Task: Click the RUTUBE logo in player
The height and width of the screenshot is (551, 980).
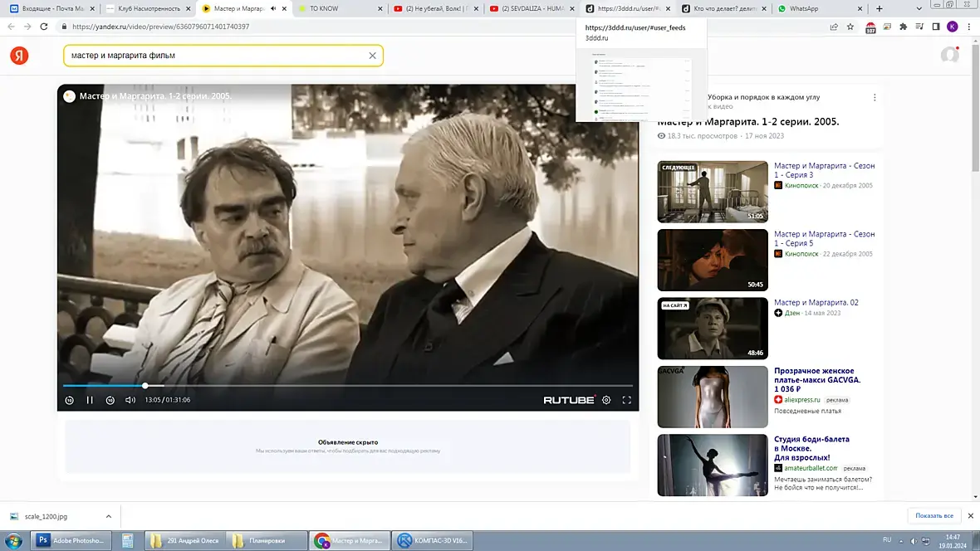Action: pos(569,400)
